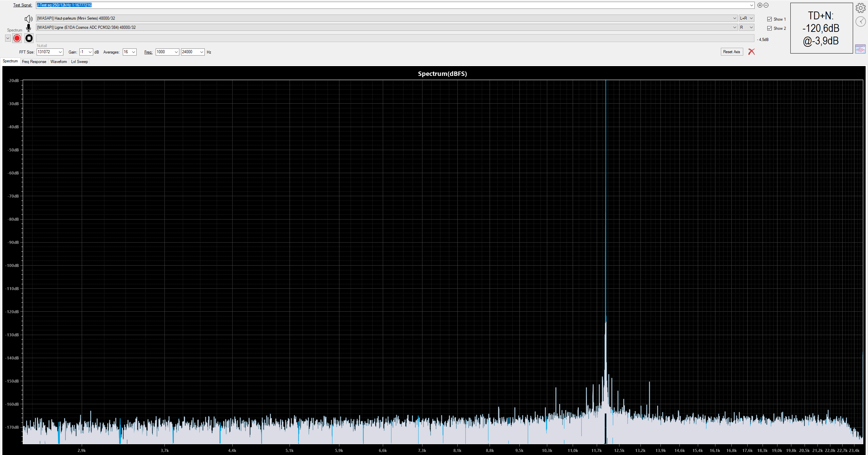Click the -100dB y-axis label
Screen dimensions: 868x455
[x=12, y=265]
